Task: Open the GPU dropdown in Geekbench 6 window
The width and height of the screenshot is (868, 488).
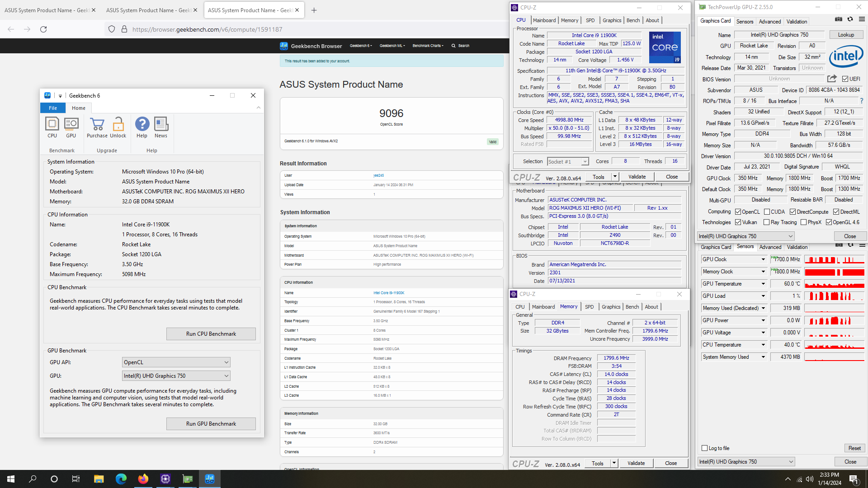Action: point(176,376)
